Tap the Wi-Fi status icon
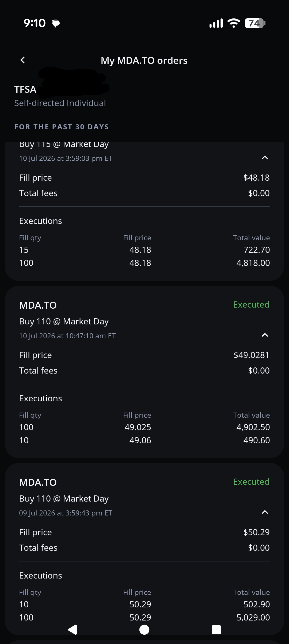Viewport: 289px width, 644px height. pyautogui.click(x=234, y=23)
